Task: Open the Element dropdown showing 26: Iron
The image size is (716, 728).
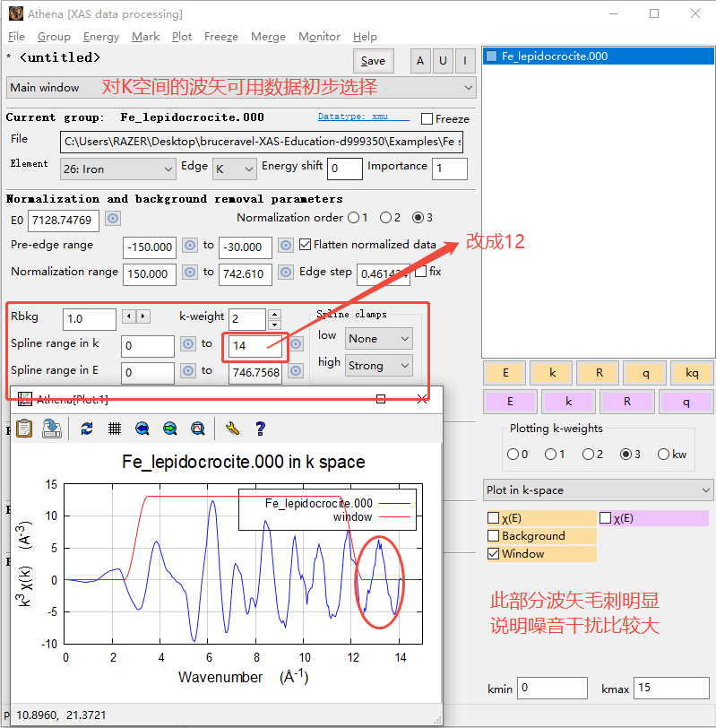Action: (x=118, y=169)
